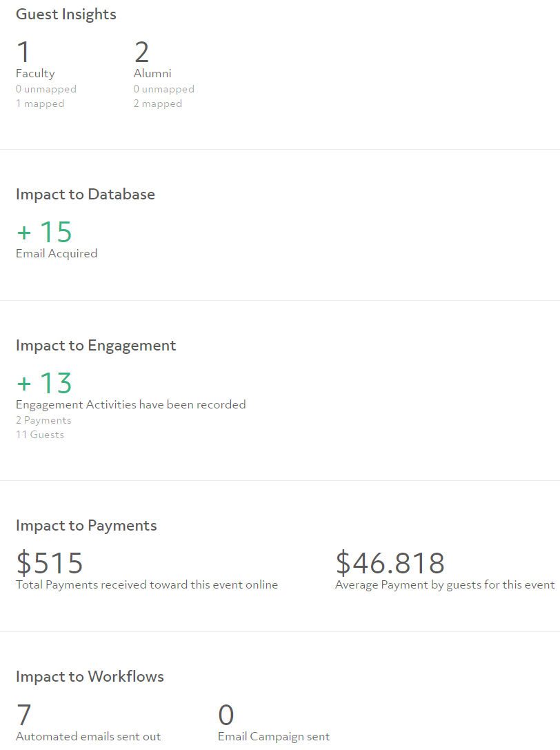Image resolution: width=560 pixels, height=750 pixels.
Task: Click '0 unmapped' under Alumni
Action: (164, 89)
